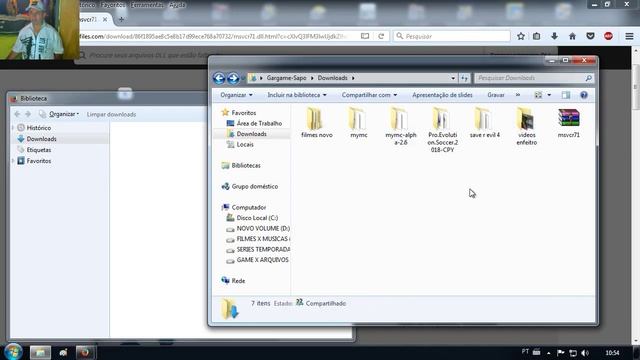The height and width of the screenshot is (360, 640).
Task: Open the Ferramentas menu in Firefox
Action: pos(147,5)
